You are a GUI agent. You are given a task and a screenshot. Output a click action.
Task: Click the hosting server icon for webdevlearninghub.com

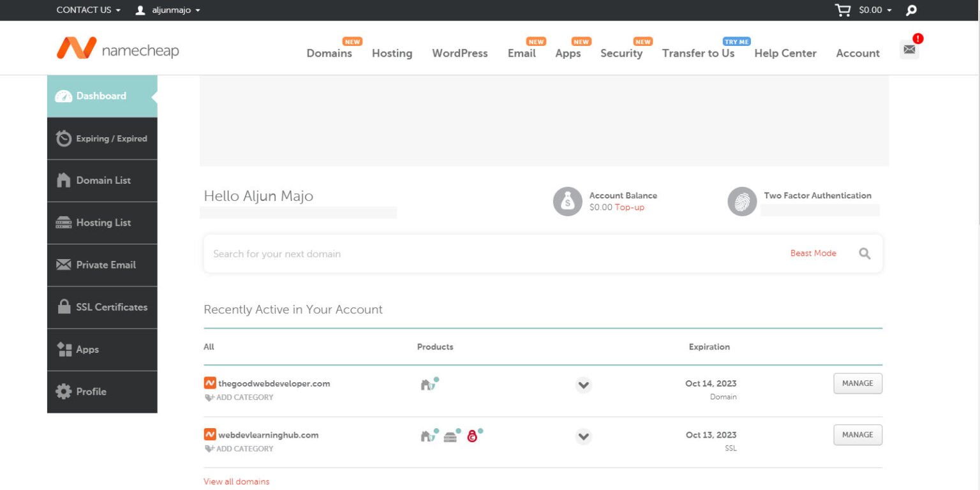pyautogui.click(x=450, y=436)
